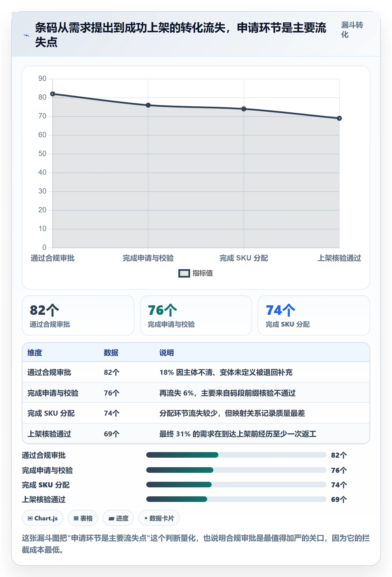Select the chart data point for 通过合规审批

(53, 94)
